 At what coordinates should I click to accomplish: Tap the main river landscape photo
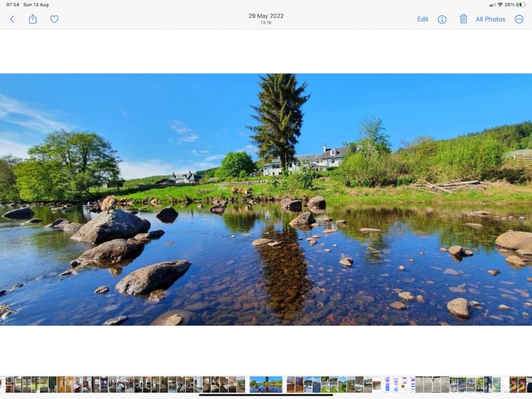266,199
